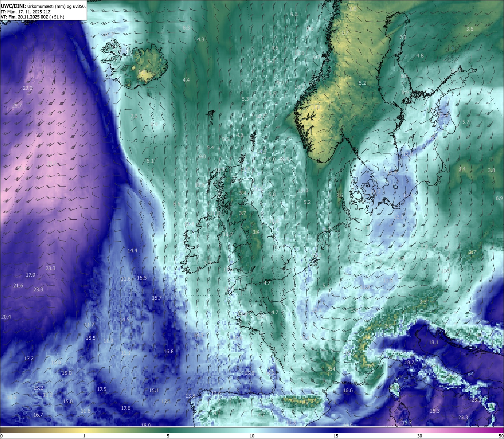Screen dimensions: 504x439
Task: Click the map value 16.8
Action: coord(169,351)
